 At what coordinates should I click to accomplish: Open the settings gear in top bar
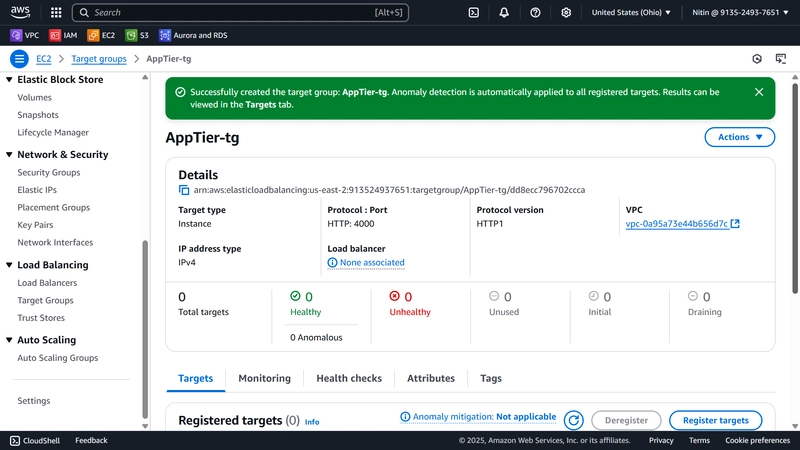pos(566,12)
